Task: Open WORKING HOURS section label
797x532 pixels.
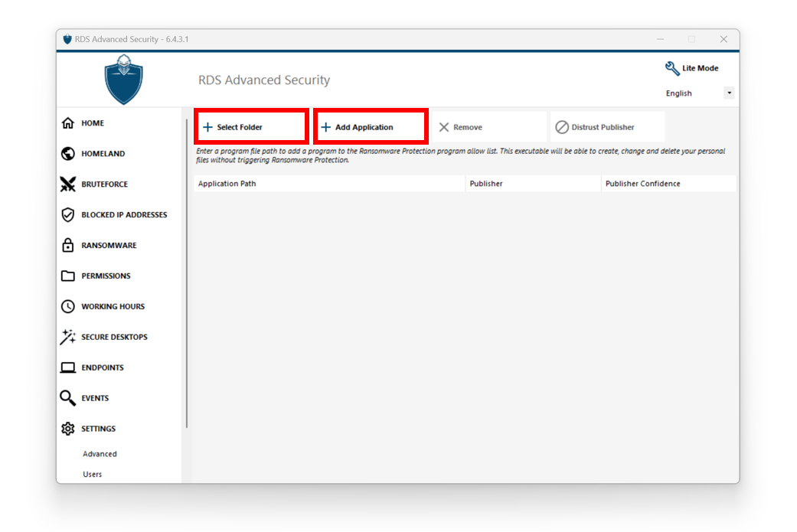Action: tap(113, 306)
